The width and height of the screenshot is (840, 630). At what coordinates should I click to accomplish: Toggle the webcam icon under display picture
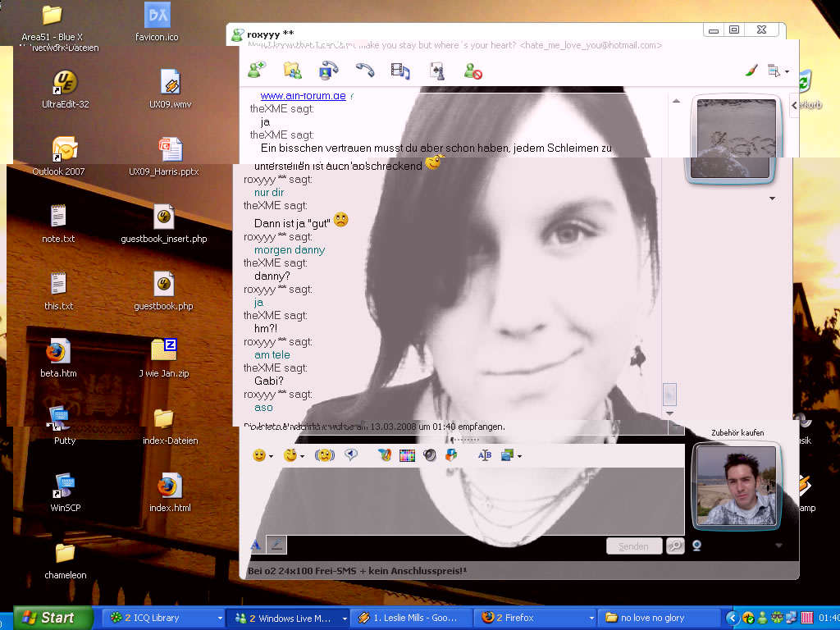697,546
